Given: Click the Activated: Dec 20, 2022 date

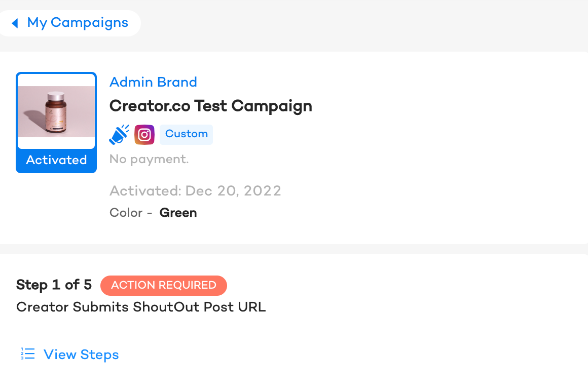Looking at the screenshot, I should pyautogui.click(x=195, y=191).
